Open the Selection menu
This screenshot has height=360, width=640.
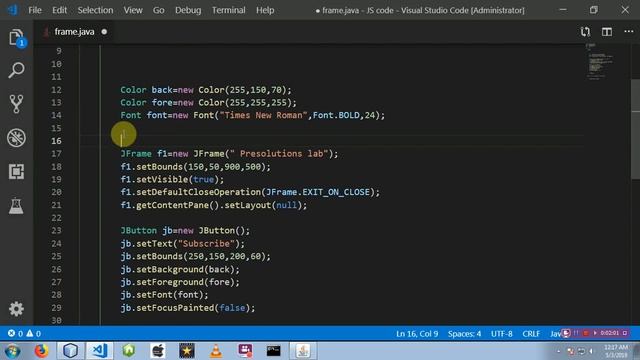(95, 10)
